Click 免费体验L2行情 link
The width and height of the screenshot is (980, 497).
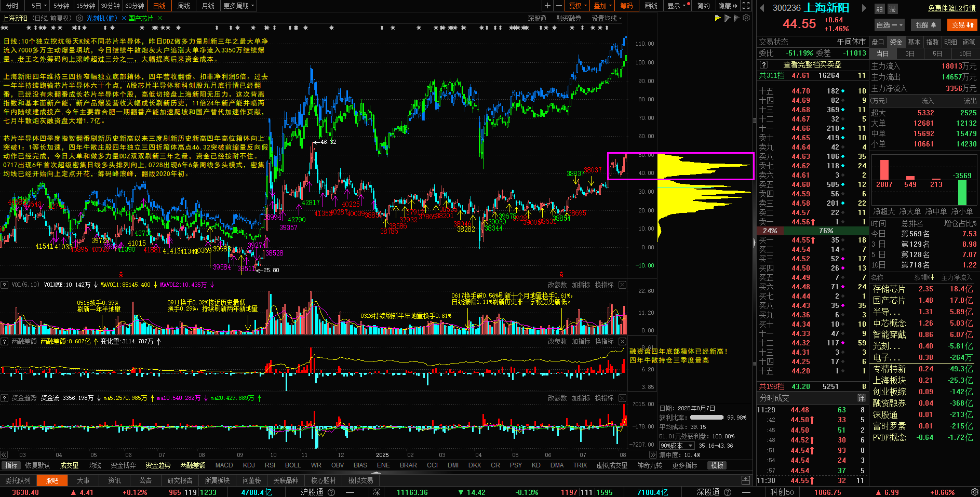click(952, 8)
